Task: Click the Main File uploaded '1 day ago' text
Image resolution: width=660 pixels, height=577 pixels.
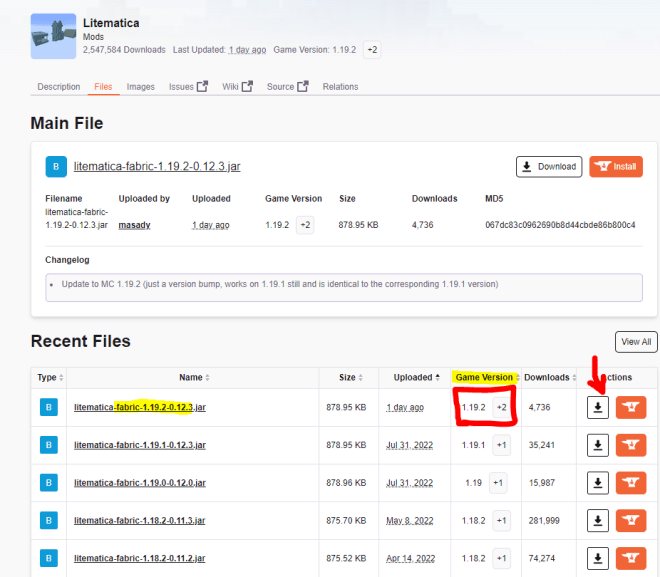Action: [x=211, y=225]
